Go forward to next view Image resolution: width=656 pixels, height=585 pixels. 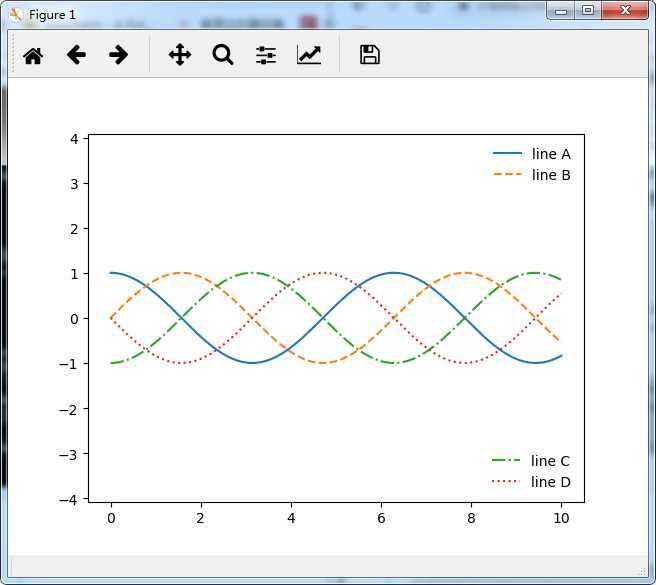(118, 55)
